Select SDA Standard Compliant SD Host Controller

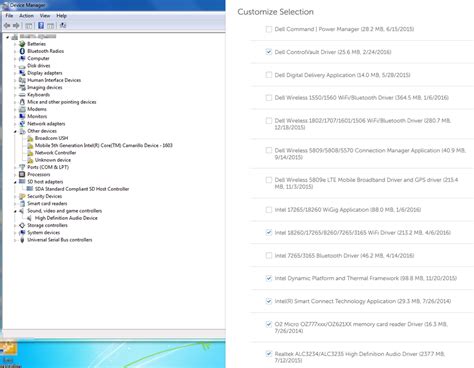tap(82, 189)
